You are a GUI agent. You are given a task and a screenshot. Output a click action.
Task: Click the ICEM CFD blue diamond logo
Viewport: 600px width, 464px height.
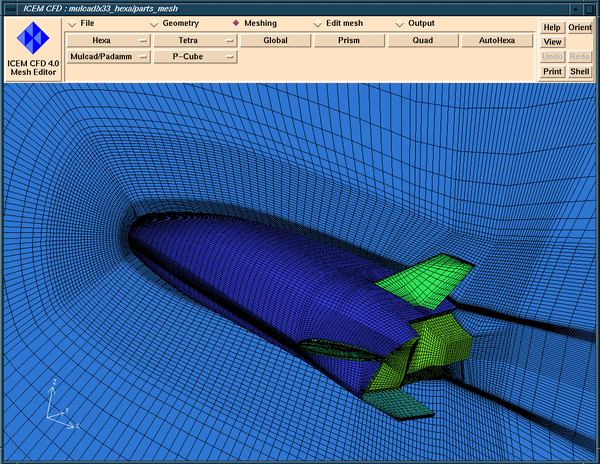(x=33, y=38)
